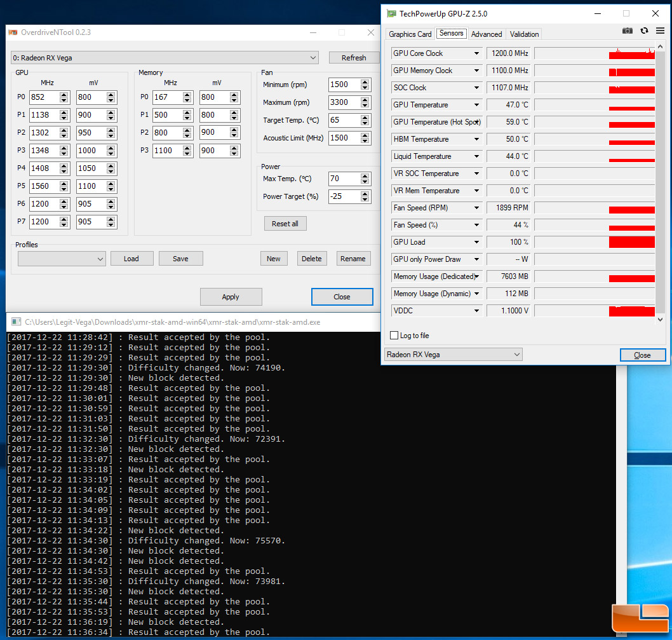The width and height of the screenshot is (672, 640).
Task: Enable the Log to file checkbox
Action: (x=394, y=336)
